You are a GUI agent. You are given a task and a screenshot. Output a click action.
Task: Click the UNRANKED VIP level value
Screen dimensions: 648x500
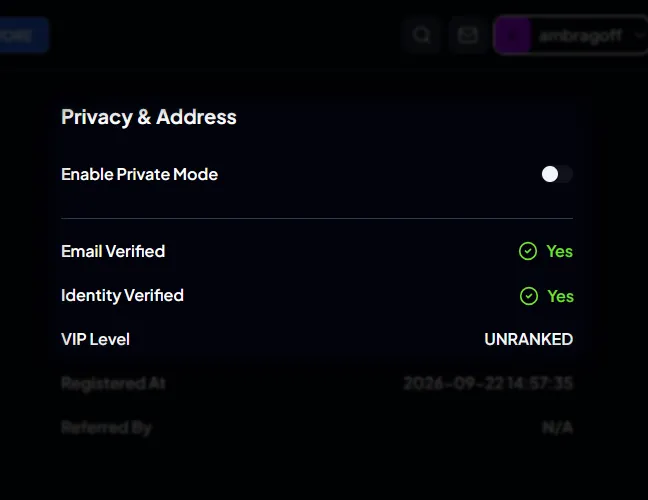point(529,340)
